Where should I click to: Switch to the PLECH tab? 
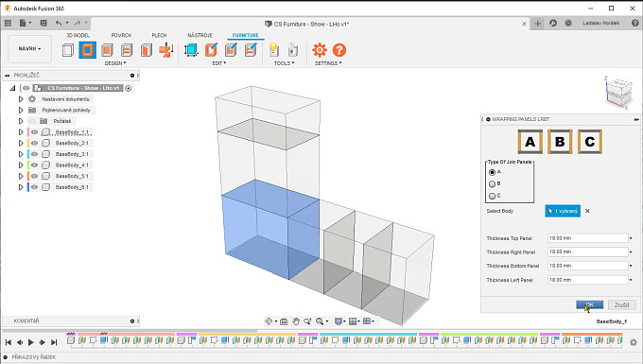click(159, 35)
